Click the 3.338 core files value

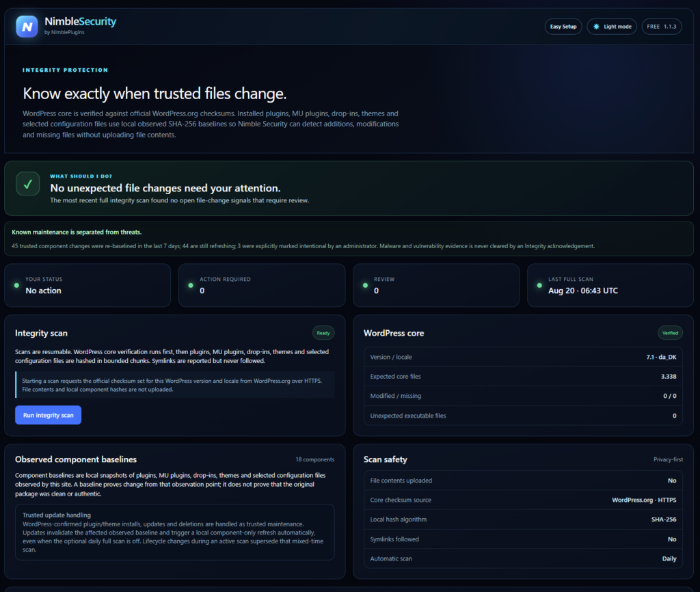pos(669,377)
